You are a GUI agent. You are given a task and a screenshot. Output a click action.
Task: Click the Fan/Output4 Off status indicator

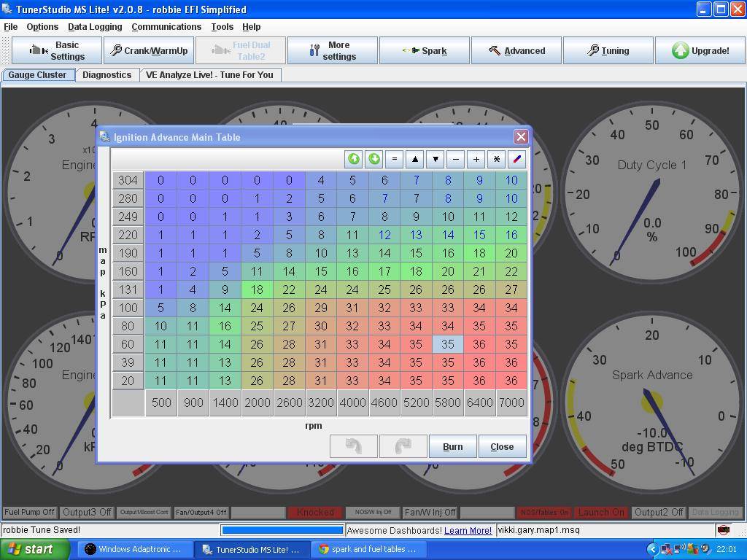tap(201, 512)
